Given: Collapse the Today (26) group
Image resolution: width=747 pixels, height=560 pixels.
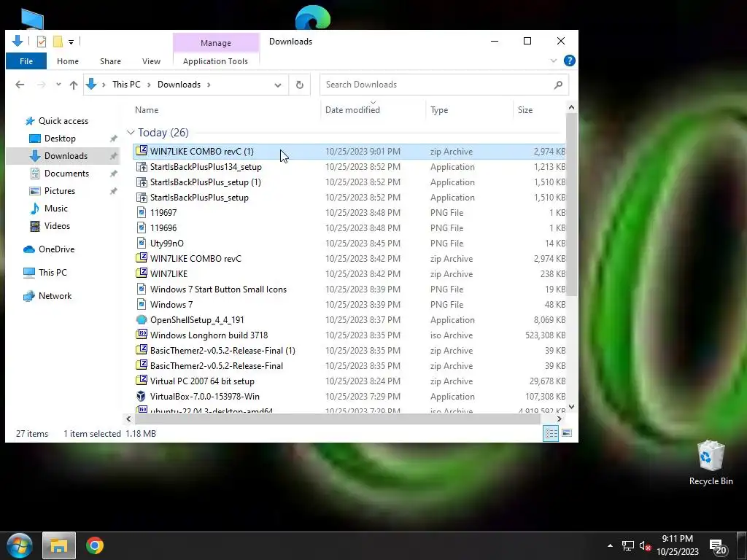Looking at the screenshot, I should point(131,133).
